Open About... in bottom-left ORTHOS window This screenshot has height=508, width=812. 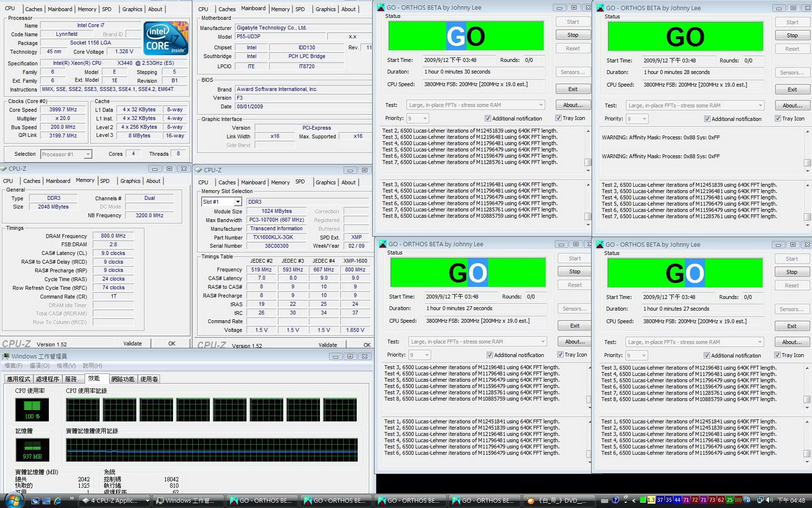[x=575, y=342]
